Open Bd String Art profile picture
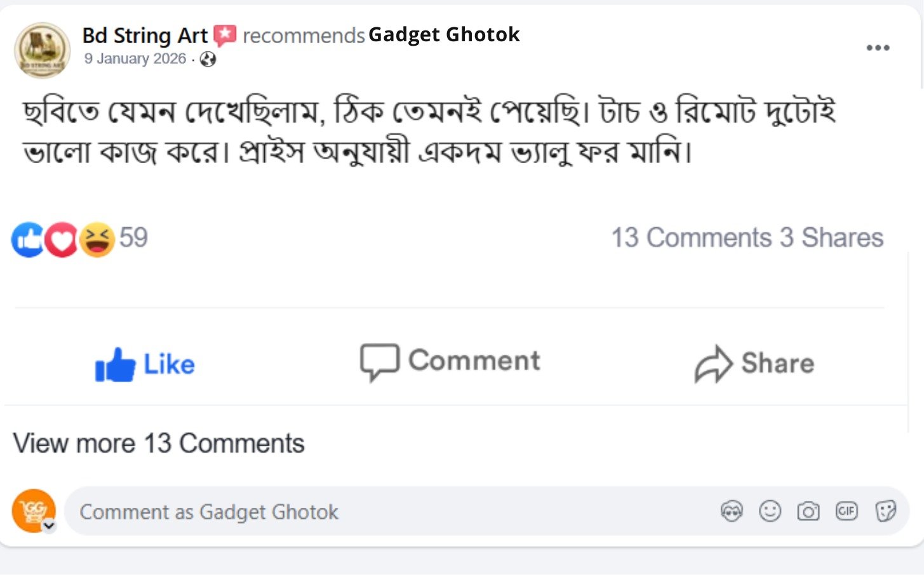924x577 pixels. [42, 50]
